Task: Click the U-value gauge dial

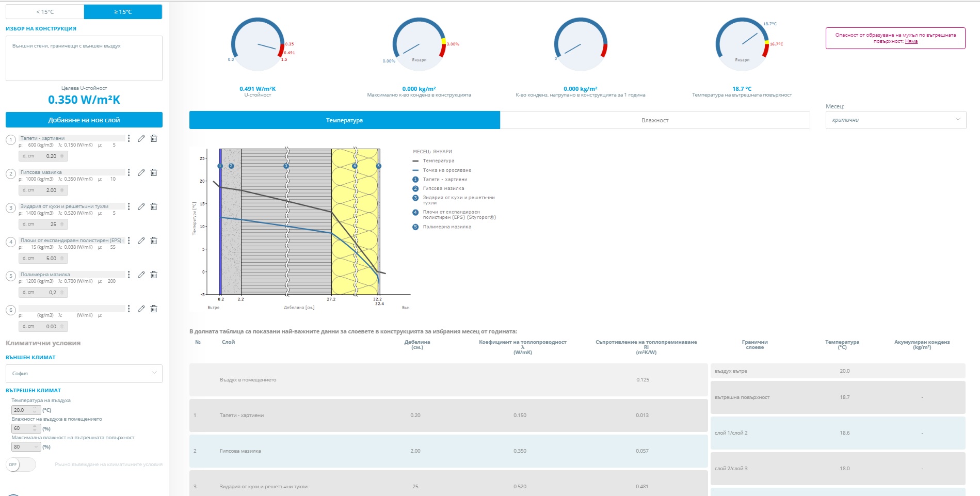Action: tap(258, 45)
